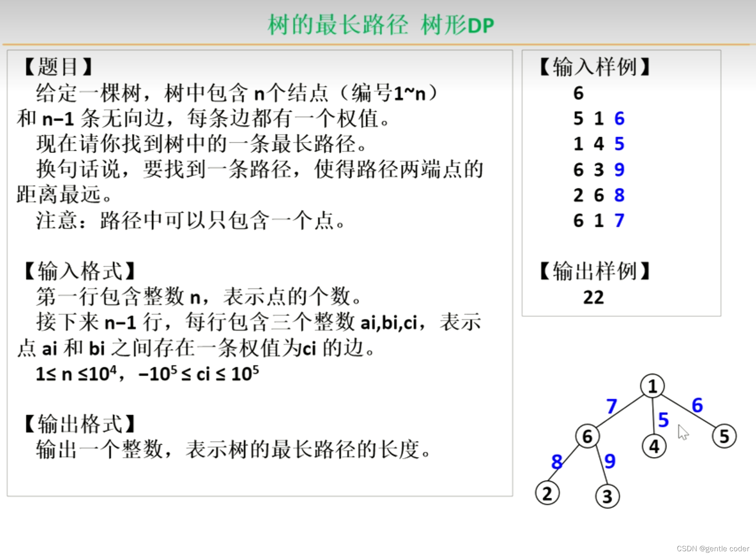
Task: Click tree node 6 circle
Action: coord(587,436)
